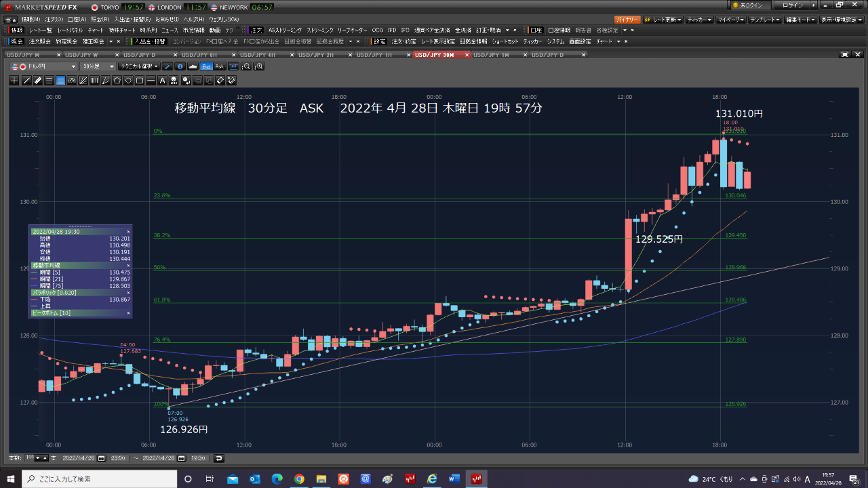Viewport: 868px width, 488px height.
Task: Select the trend line drawing tool
Action: [x=26, y=81]
